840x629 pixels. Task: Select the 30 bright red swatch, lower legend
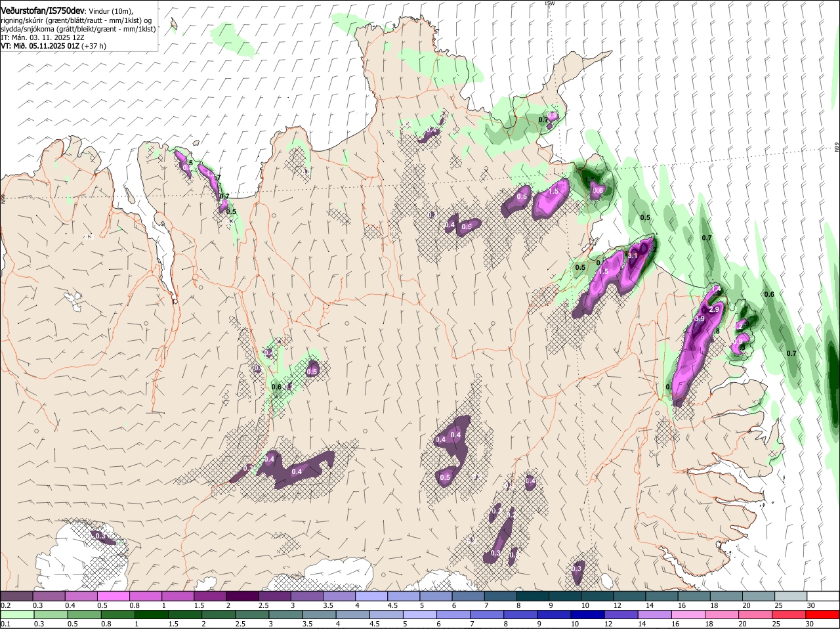[824, 615]
